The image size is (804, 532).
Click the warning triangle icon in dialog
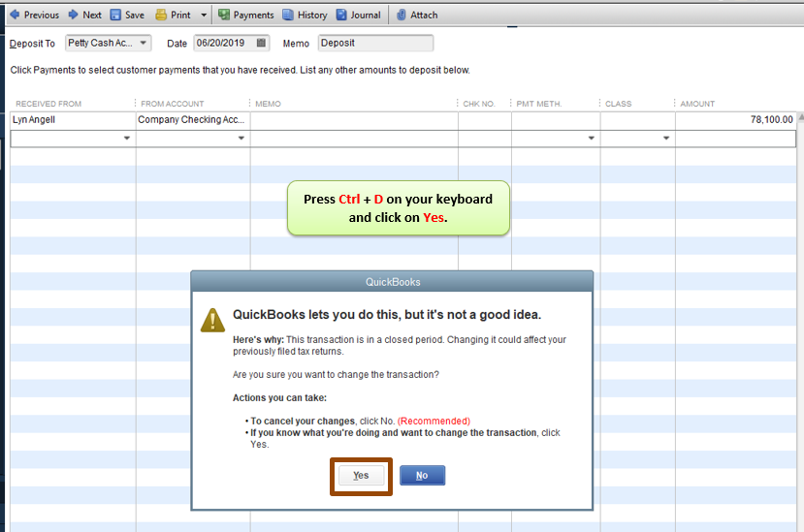click(212, 321)
